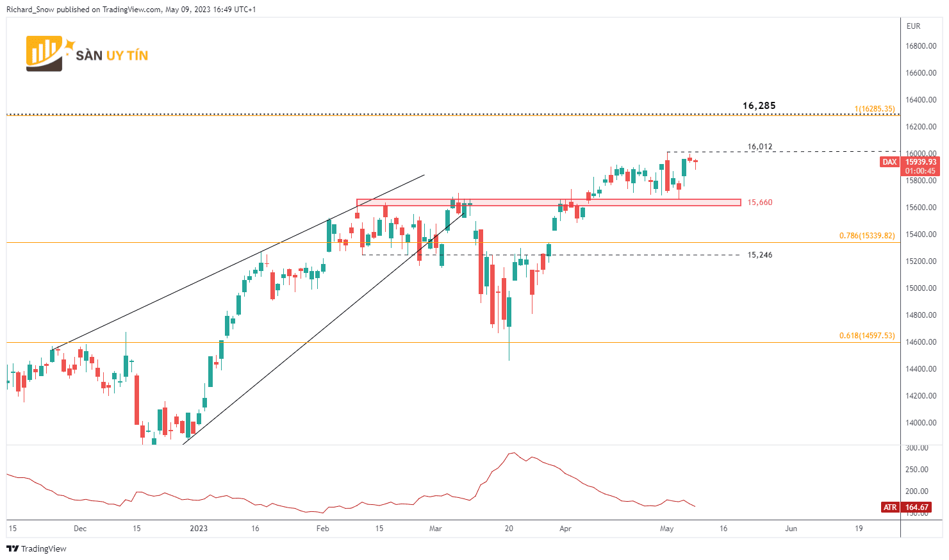Click the Dec label on the time axis
This screenshot has height=560, width=949.
(x=80, y=529)
